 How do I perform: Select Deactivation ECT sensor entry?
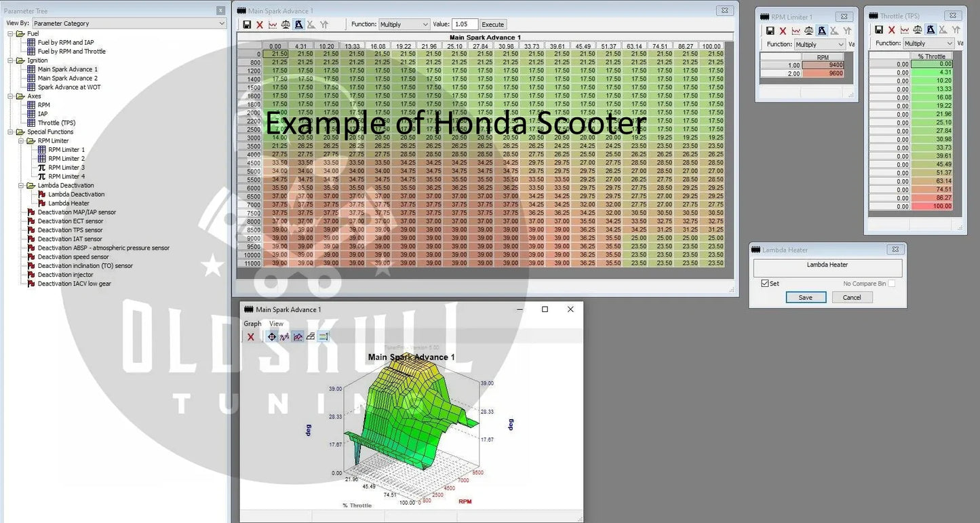[x=71, y=221]
